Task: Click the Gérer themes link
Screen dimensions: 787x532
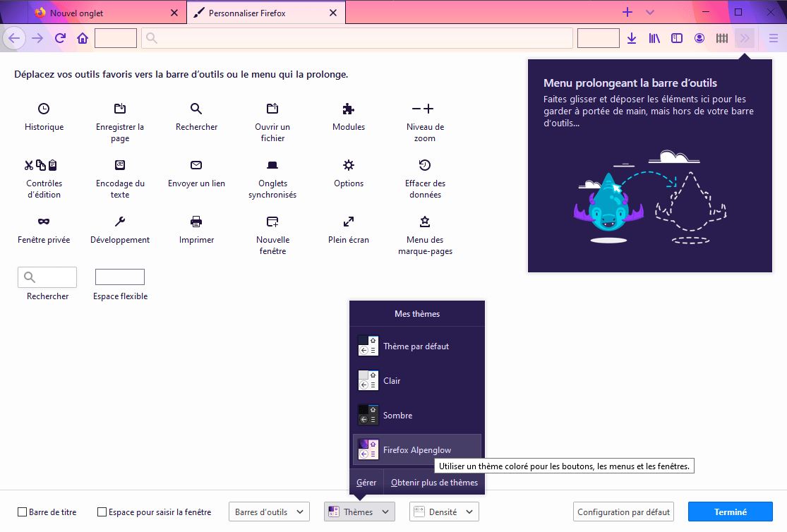Action: click(x=366, y=483)
